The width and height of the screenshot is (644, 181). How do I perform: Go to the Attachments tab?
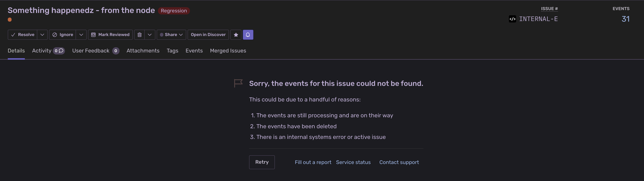(143, 51)
